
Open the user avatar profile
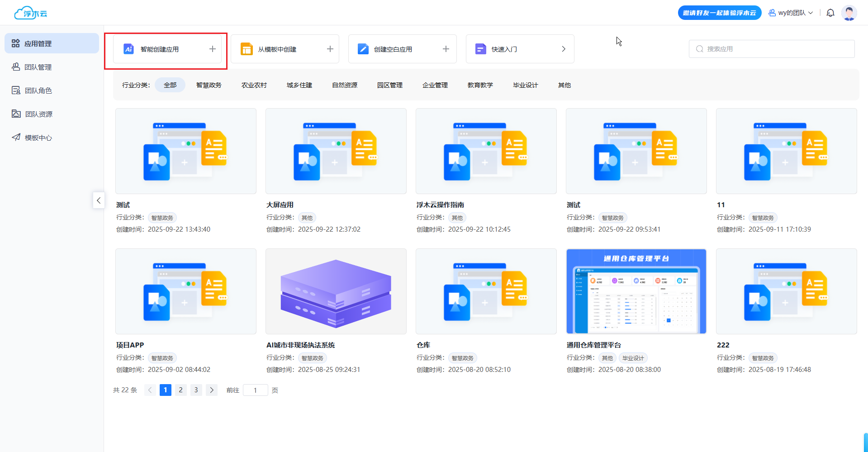coord(849,13)
